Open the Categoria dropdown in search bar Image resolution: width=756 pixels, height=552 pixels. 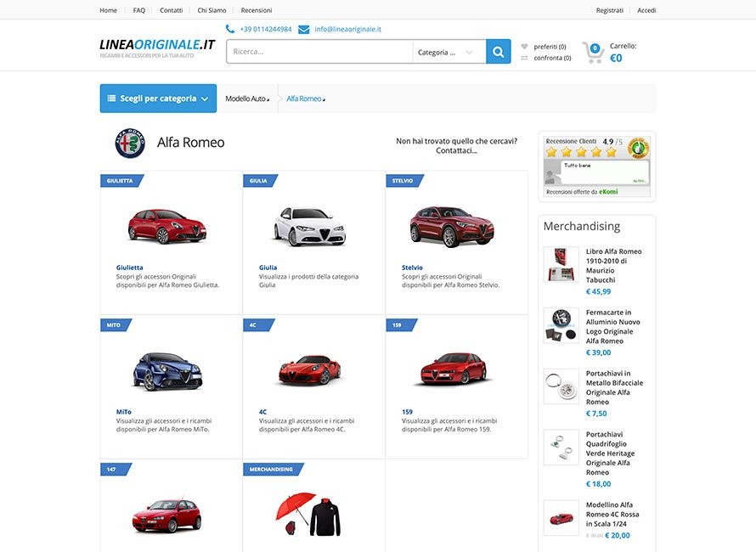445,52
